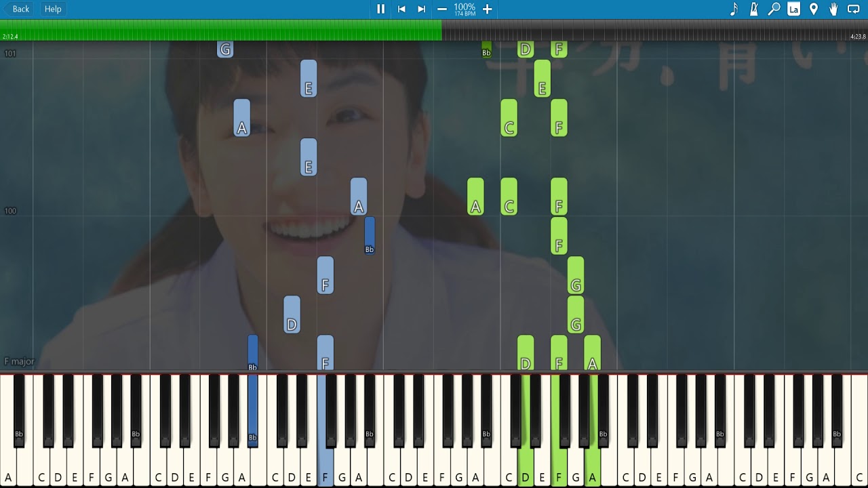
Task: Seek within the green song progress bar
Action: tap(434, 30)
